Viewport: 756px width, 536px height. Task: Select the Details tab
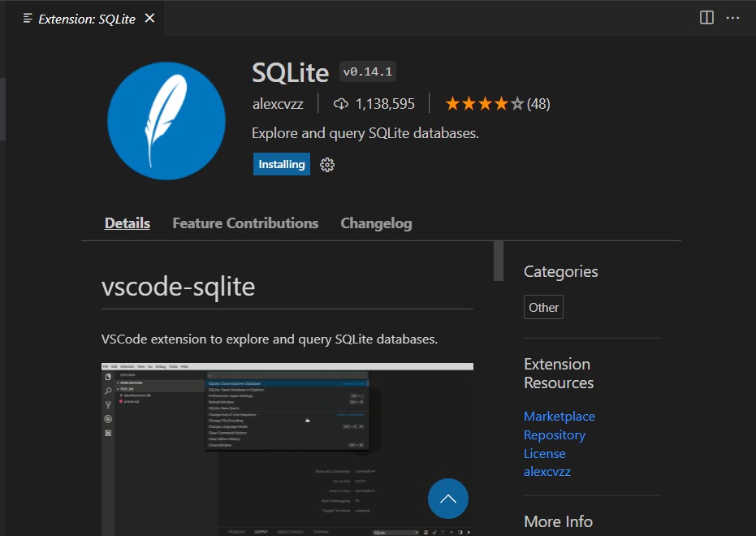coord(127,223)
